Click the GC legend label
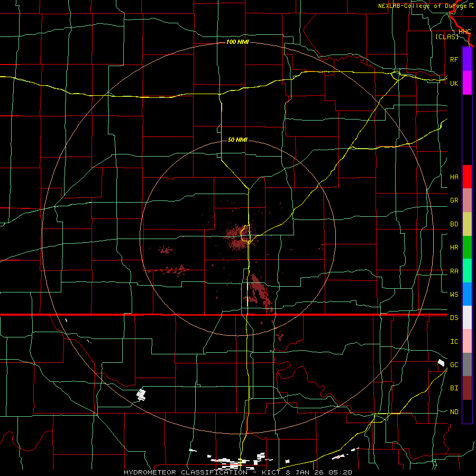 point(454,364)
